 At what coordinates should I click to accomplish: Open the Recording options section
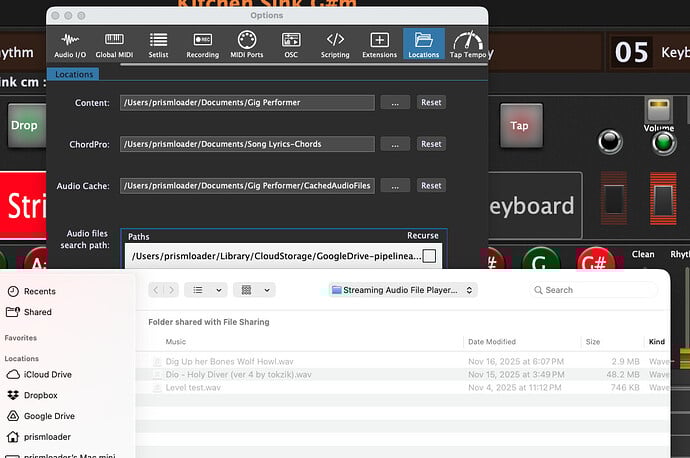click(202, 45)
